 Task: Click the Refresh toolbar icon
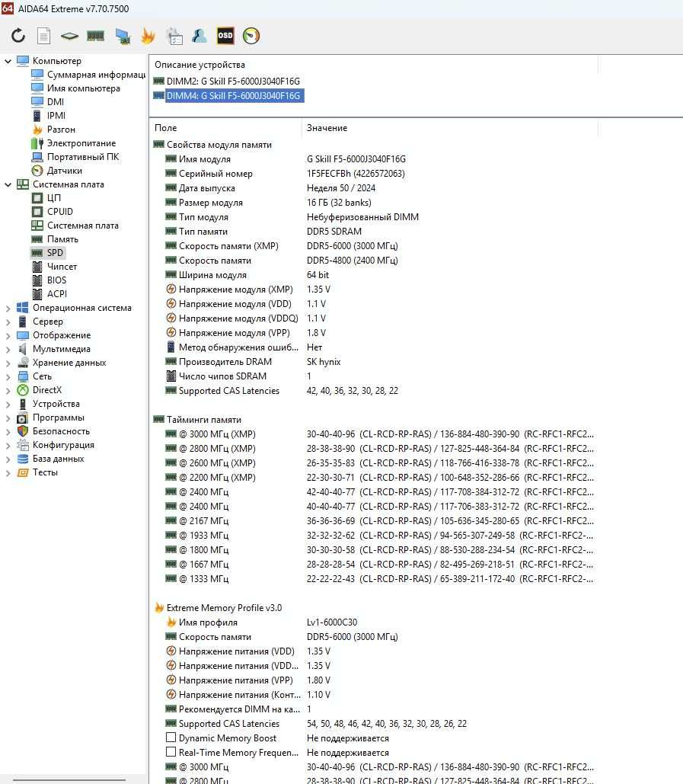click(x=18, y=36)
